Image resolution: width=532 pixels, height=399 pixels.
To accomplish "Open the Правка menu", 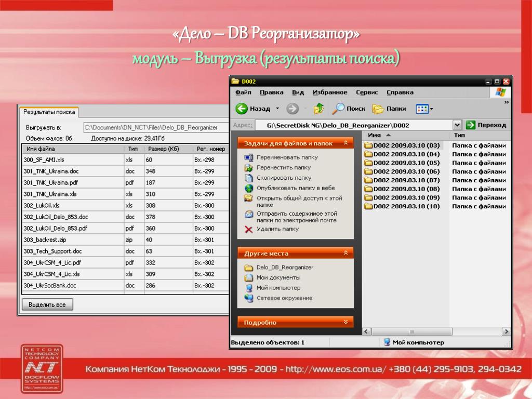I will coord(271,92).
